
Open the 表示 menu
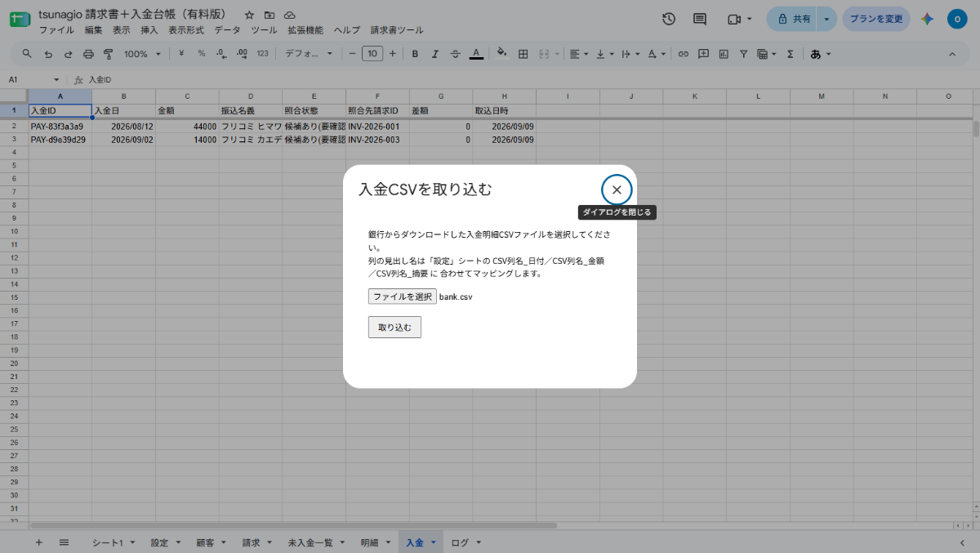122,30
